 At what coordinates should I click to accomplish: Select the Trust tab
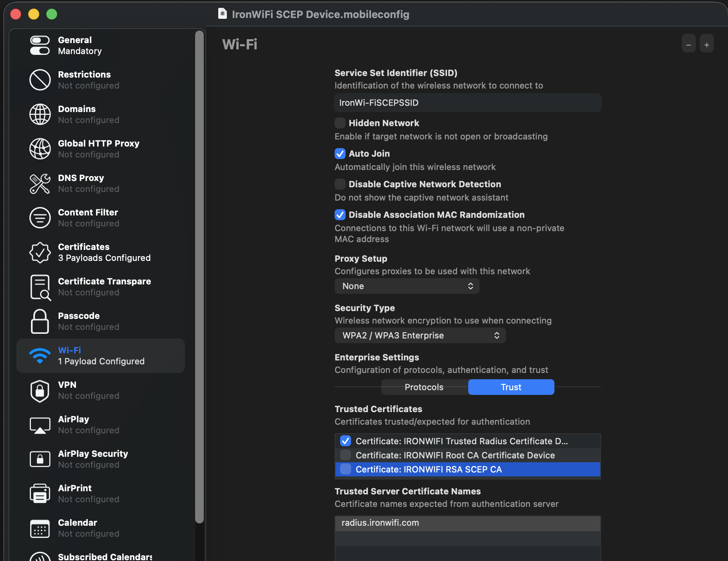(511, 387)
